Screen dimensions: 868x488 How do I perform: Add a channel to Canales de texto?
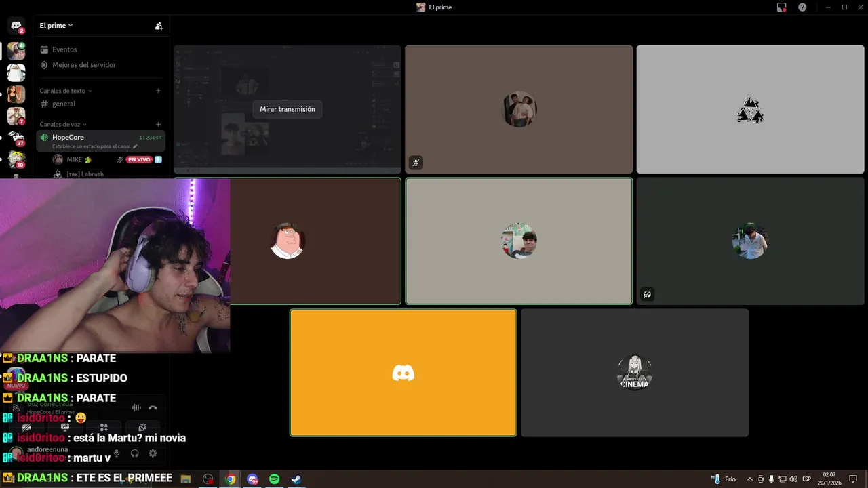(158, 91)
